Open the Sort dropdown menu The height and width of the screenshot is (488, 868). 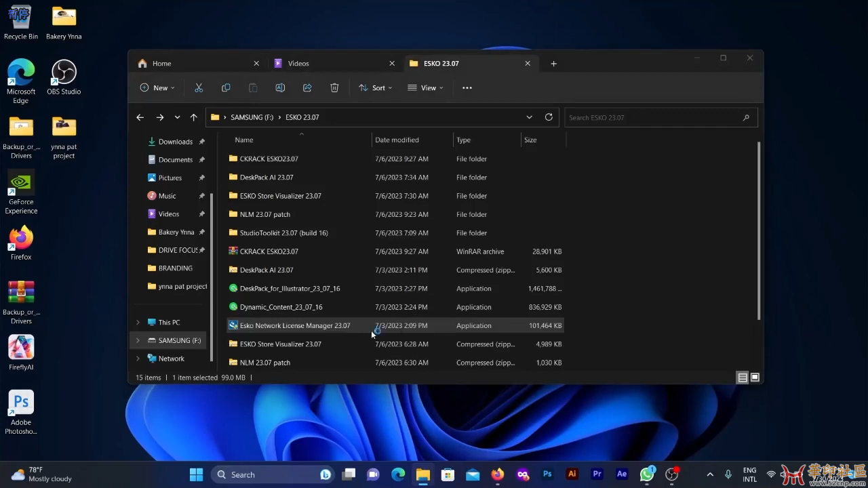[375, 88]
